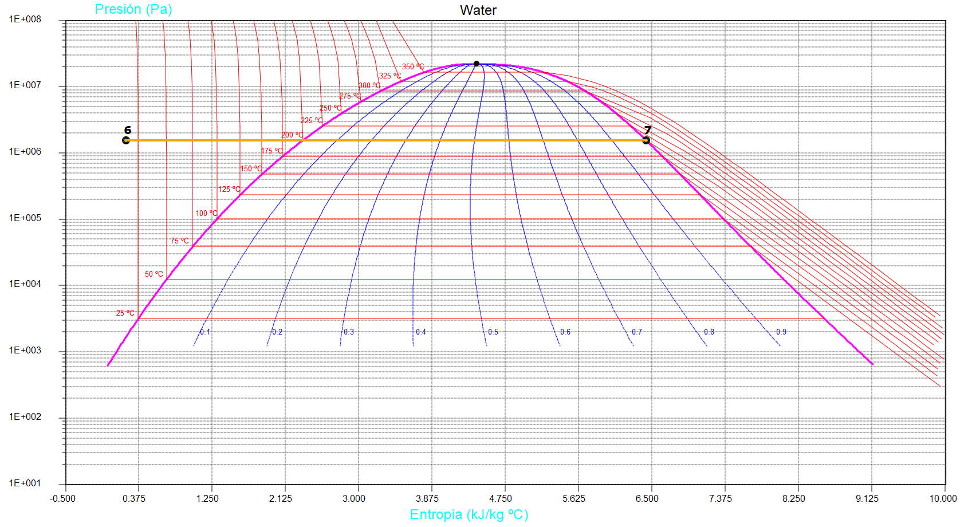Click the -0.500 entropy axis tick label

(62, 498)
